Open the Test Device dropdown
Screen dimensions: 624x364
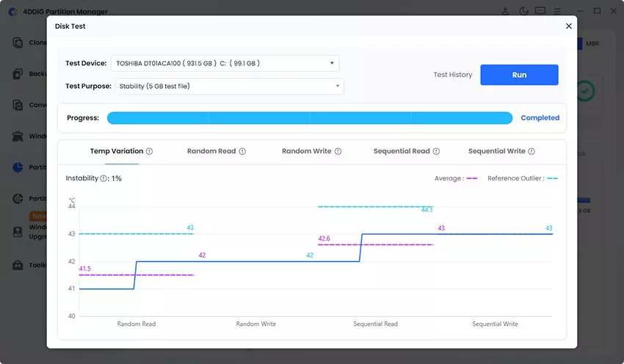click(225, 63)
